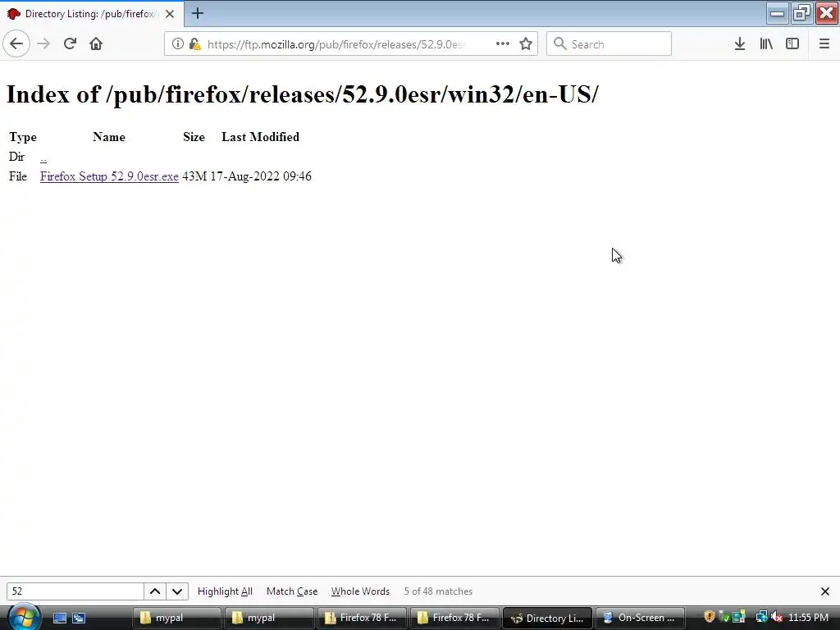Download Firefox Setup 52.9.0esr.exe link
Screen dimensions: 840x630
(109, 176)
